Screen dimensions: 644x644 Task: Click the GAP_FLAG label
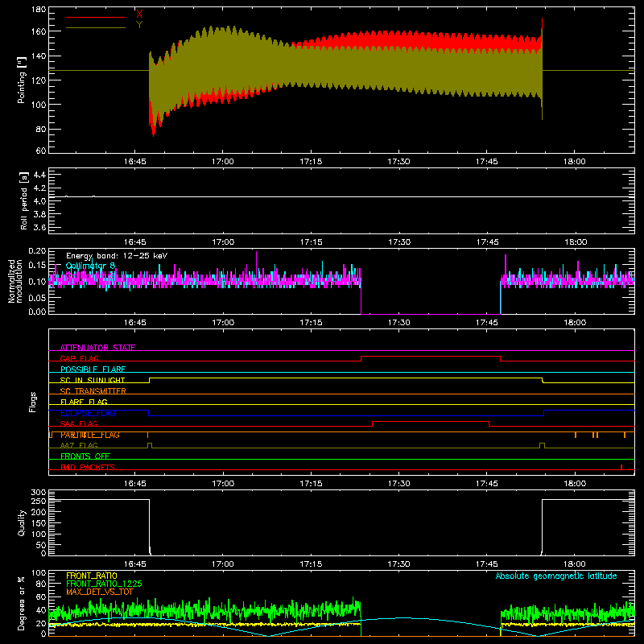click(79, 358)
